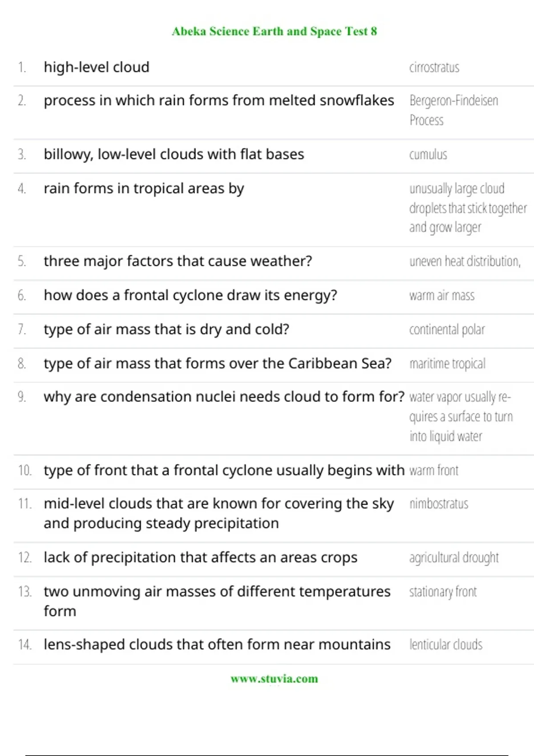This screenshot has width=534, height=756.
Task: Click the 'lenticular clouds' answer
Action: point(446,645)
